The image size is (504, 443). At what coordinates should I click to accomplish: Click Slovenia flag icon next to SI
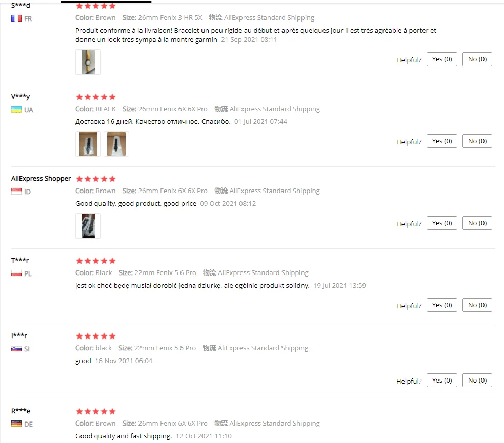16,349
